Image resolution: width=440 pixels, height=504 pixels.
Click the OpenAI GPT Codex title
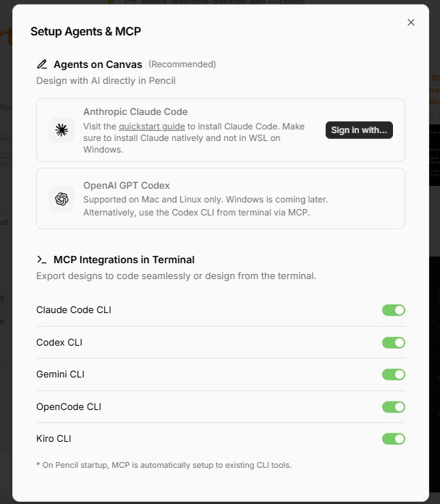click(x=127, y=185)
